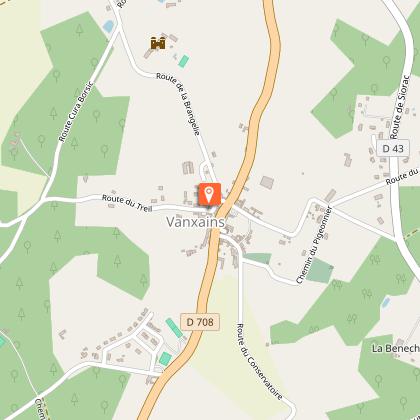Click the square teal field near D 708

coord(165,359)
